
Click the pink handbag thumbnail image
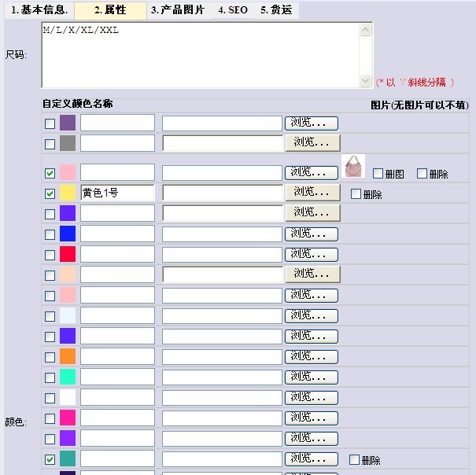pos(353,166)
